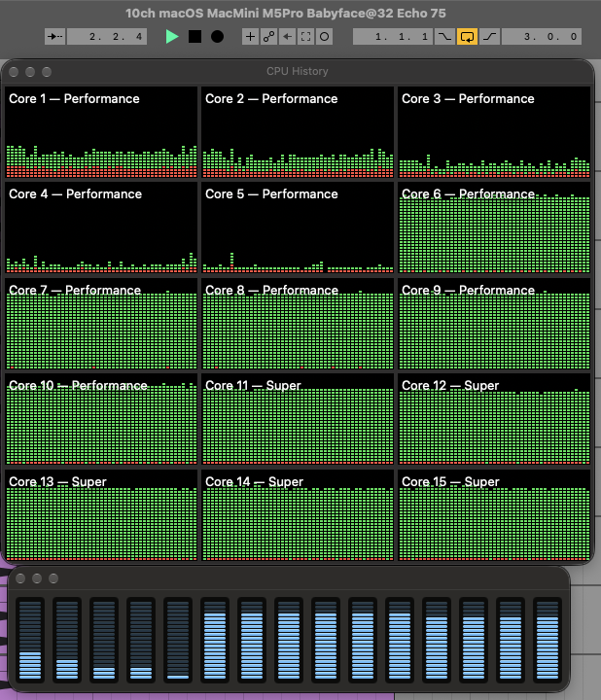The image size is (601, 700).
Task: Select the Core 3 Performance graph
Action: 494,132
